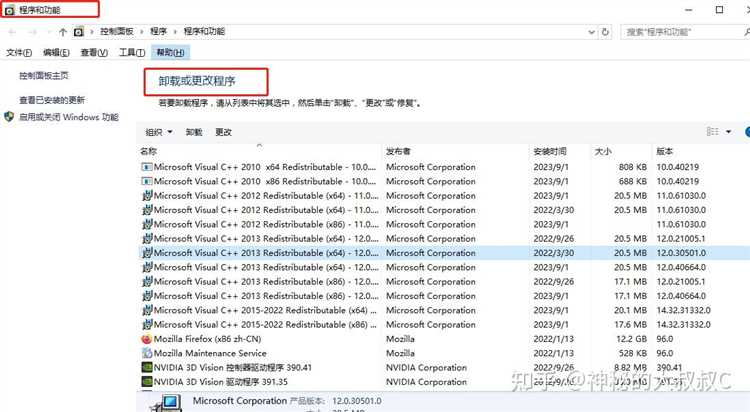Click icon of Visual C++ 2015-2022 (x64) row
This screenshot has height=412, width=750.
147,310
